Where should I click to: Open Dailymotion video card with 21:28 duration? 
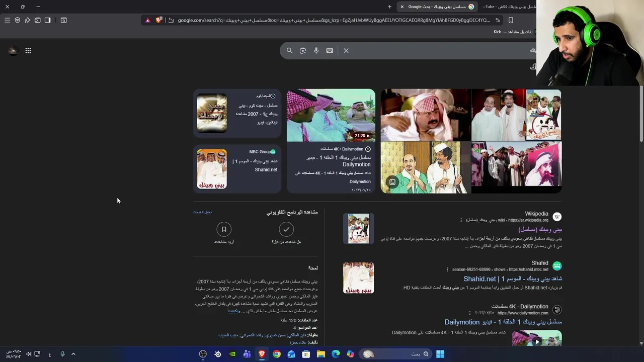click(331, 141)
